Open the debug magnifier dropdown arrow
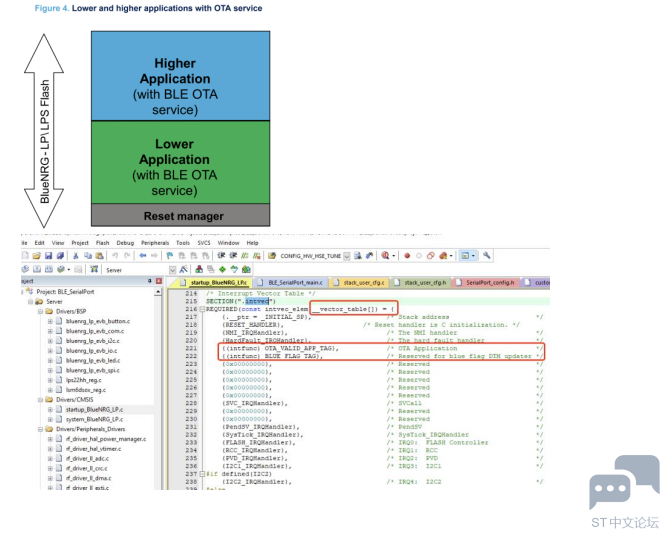 [394, 256]
